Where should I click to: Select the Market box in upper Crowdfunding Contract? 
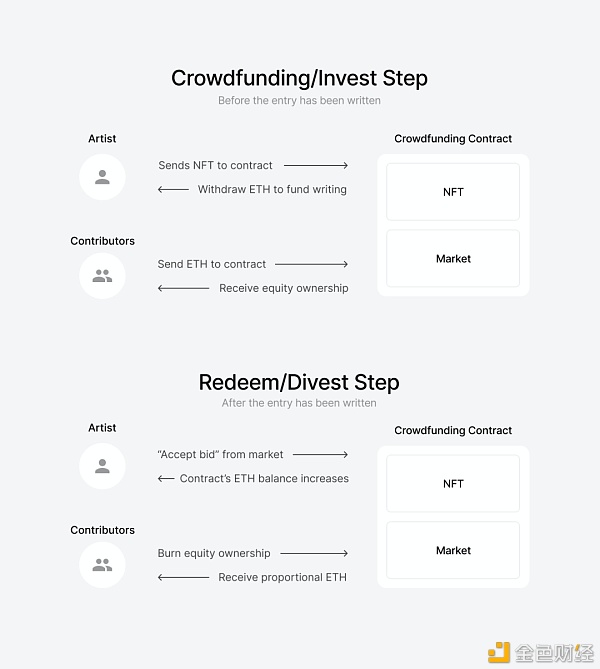(453, 259)
